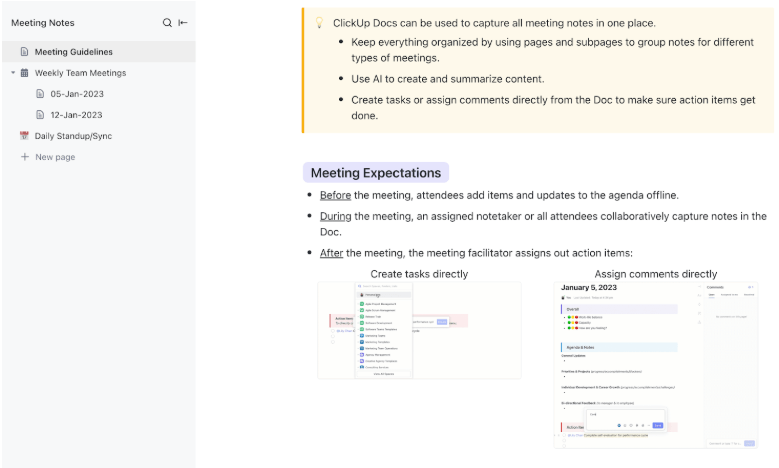Select the Daily Standup/Sync page
The height and width of the screenshot is (468, 779).
[73, 136]
